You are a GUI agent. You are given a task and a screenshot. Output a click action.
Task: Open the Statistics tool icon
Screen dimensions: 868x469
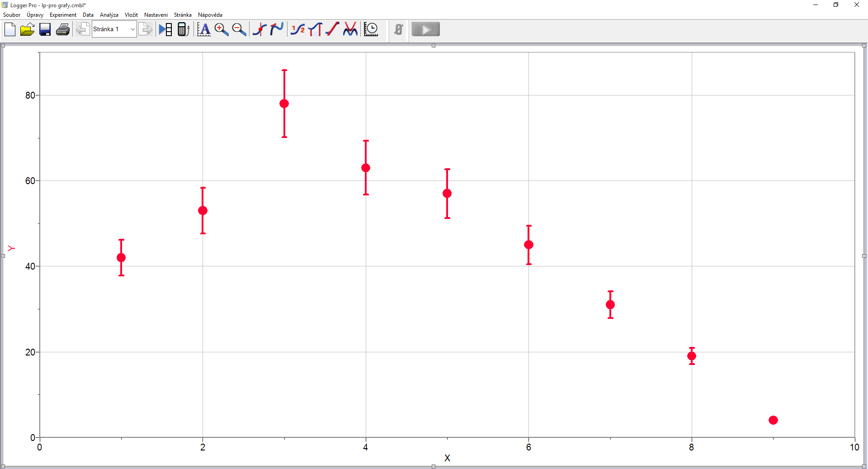298,29
